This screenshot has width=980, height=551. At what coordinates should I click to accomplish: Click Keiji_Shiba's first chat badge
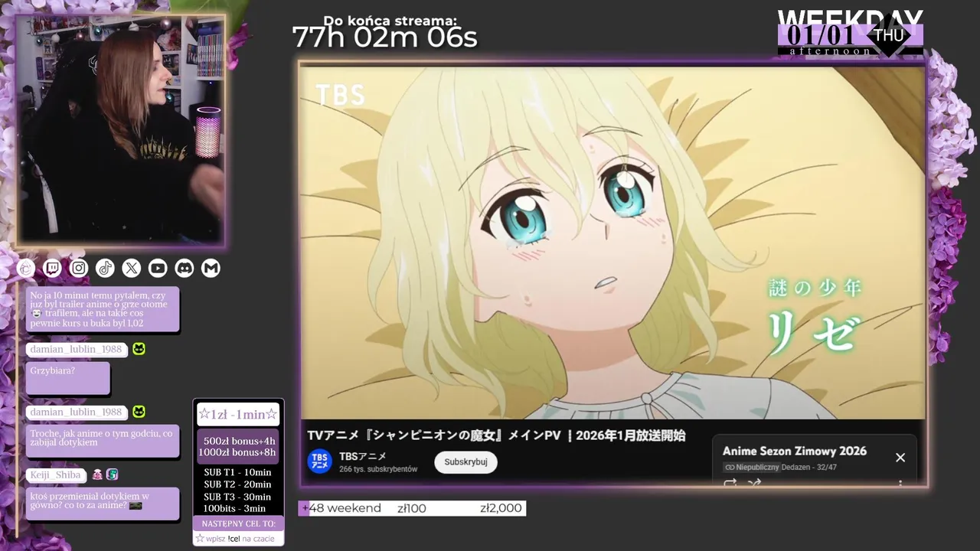(x=97, y=474)
